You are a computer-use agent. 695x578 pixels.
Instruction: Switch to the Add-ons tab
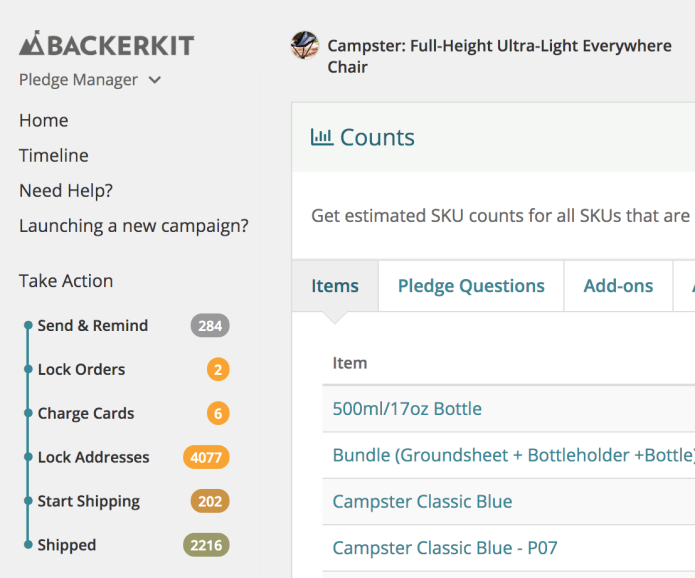pyautogui.click(x=618, y=286)
